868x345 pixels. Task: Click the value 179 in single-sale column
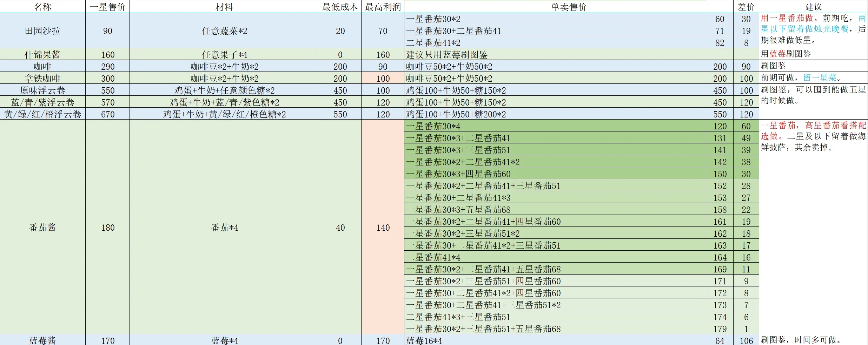coord(720,329)
